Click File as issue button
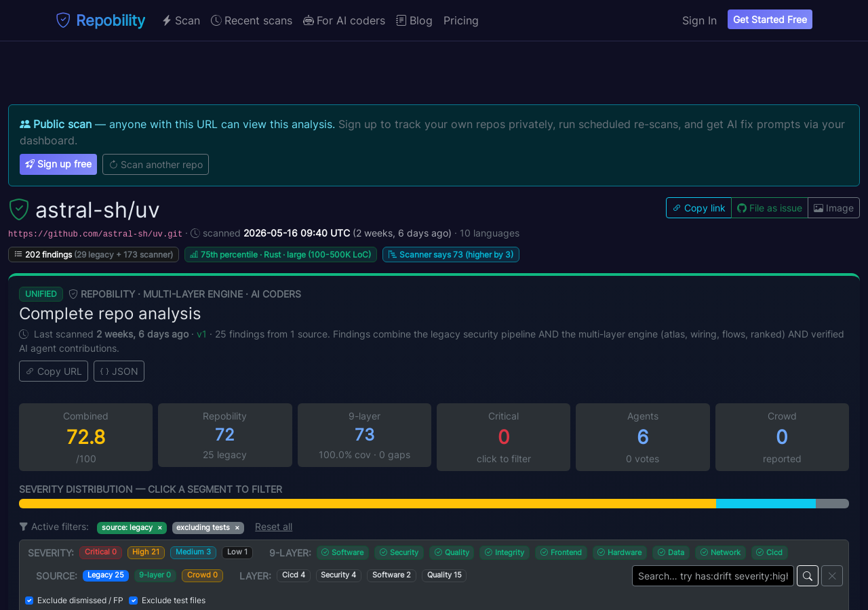Screen dimensions: 868x610 [770, 208]
